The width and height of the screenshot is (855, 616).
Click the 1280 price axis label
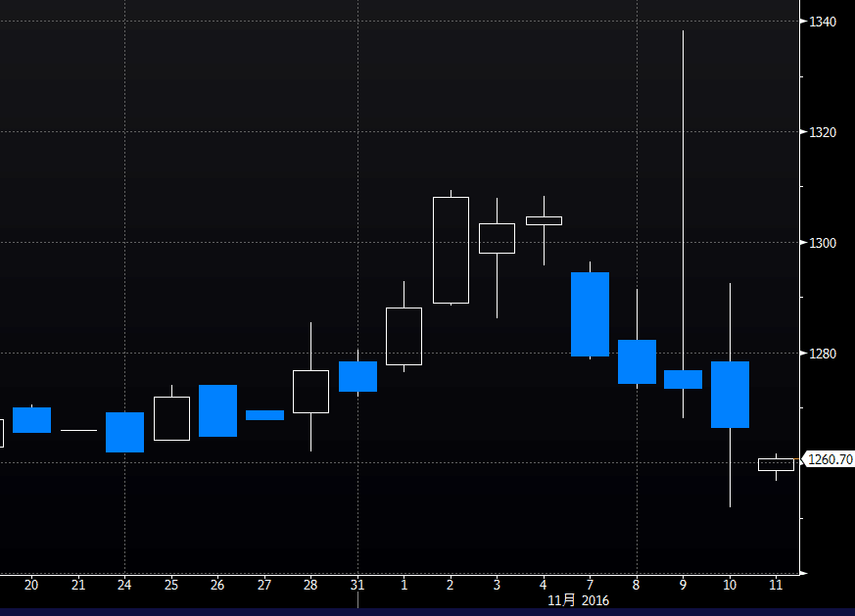(x=821, y=354)
